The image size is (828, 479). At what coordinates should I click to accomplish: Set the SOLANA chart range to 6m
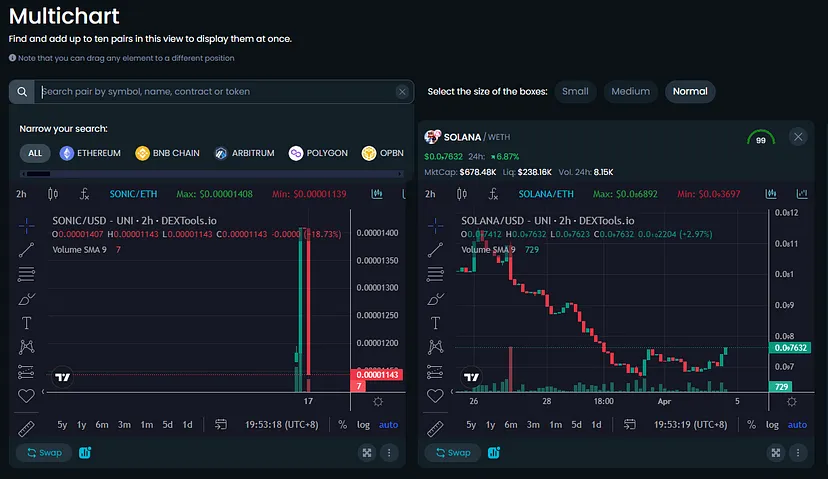pos(511,425)
